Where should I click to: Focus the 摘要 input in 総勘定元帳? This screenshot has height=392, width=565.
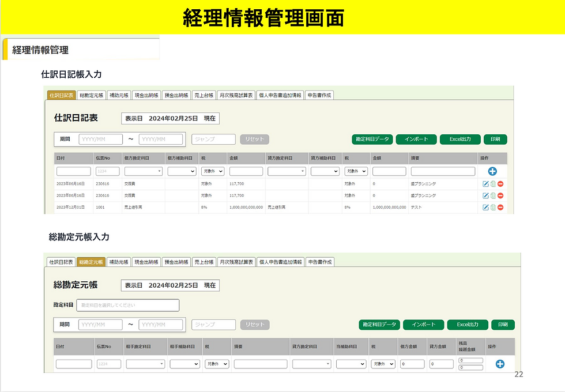(x=261, y=364)
